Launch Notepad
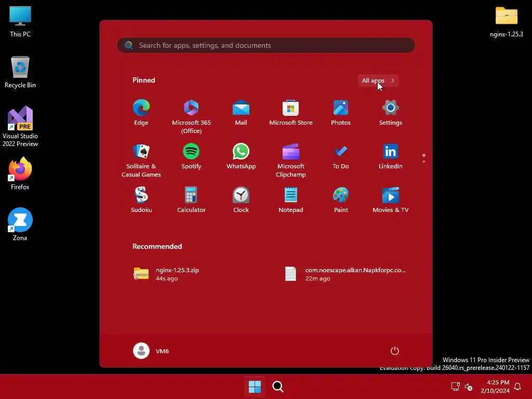 point(291,200)
